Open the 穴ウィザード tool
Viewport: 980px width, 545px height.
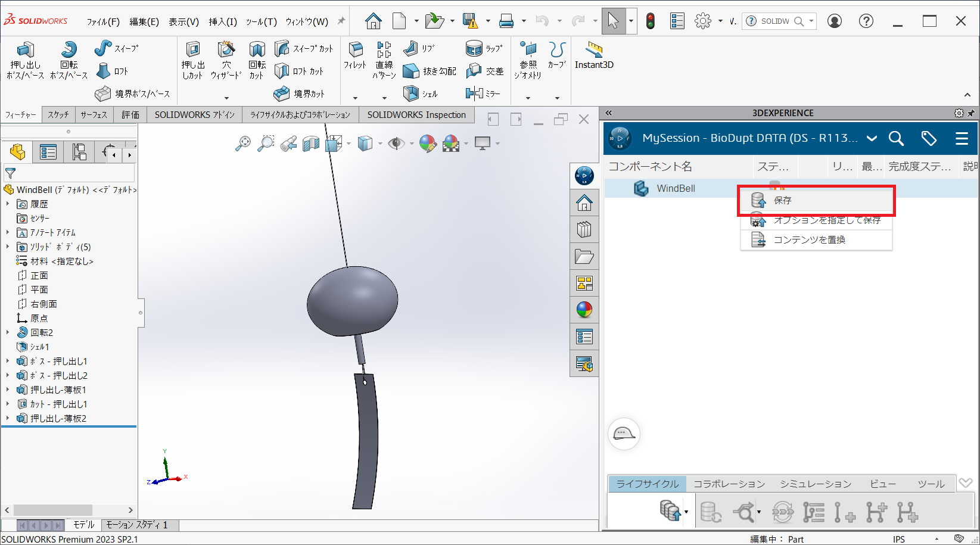pos(226,59)
